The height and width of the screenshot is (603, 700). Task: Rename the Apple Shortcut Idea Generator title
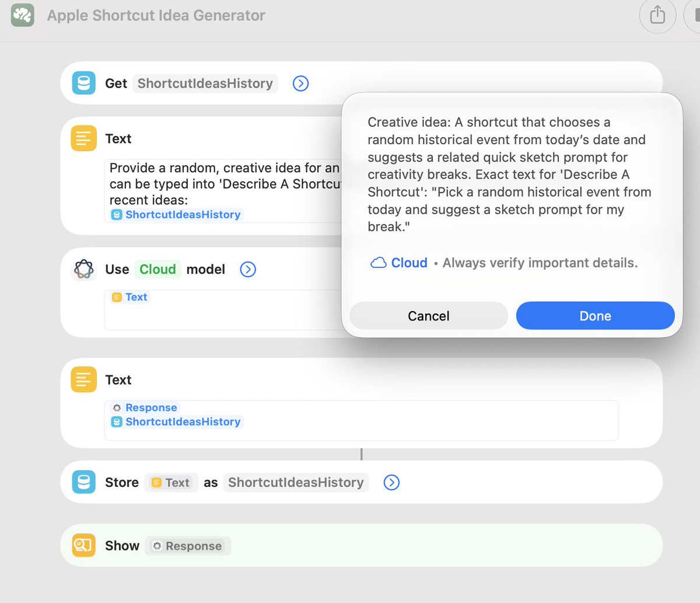156,15
